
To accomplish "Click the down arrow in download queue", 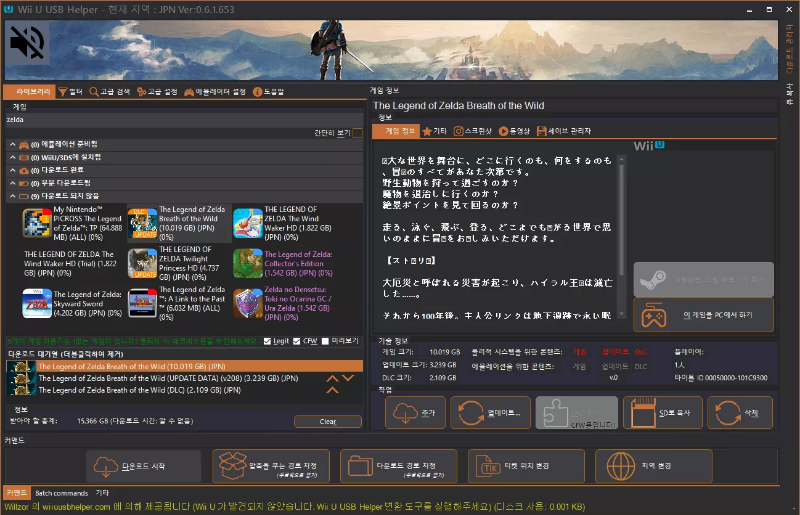I will 348,378.
